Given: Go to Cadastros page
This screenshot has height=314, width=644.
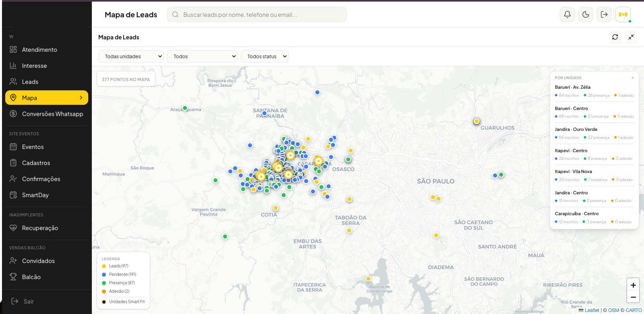Looking at the screenshot, I should pos(47,163).
